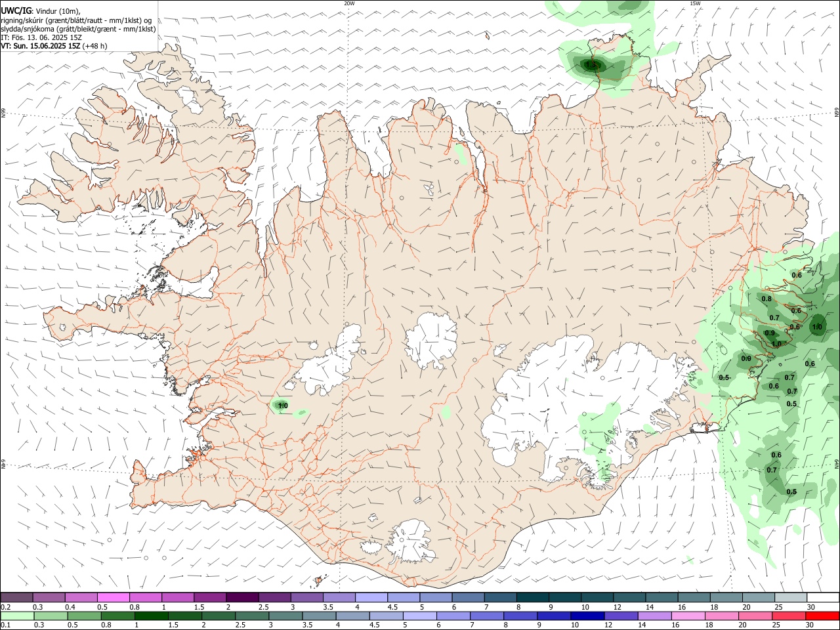
Task: Pick the bottom-row green swatch between 0.5 and 0.8
Action: pos(85,616)
